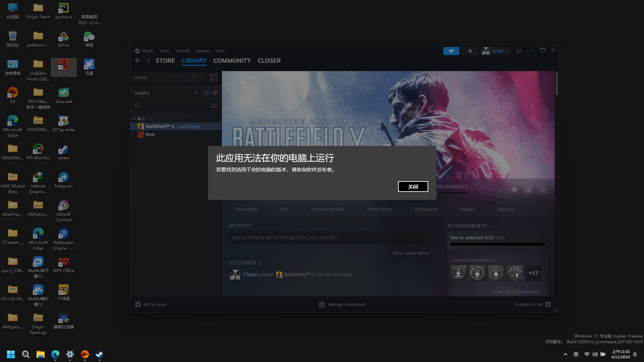Click View My Achievements
The width and height of the screenshot is (644, 362).
point(517,292)
